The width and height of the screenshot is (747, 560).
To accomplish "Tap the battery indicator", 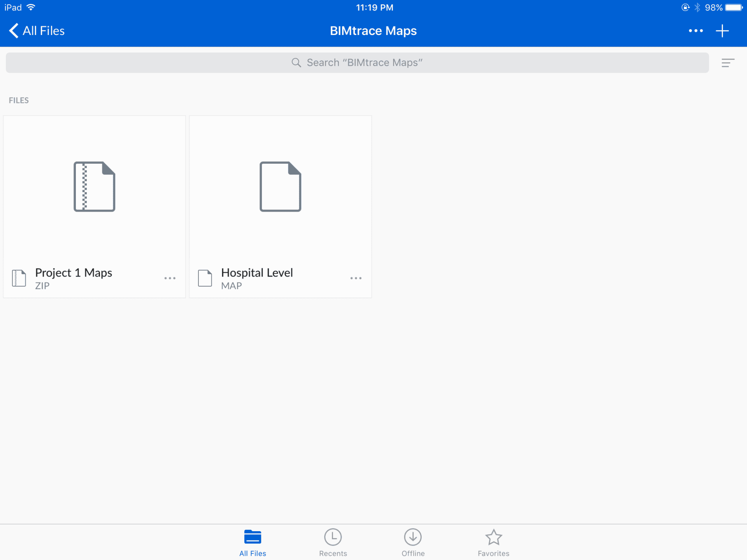I will [734, 7].
